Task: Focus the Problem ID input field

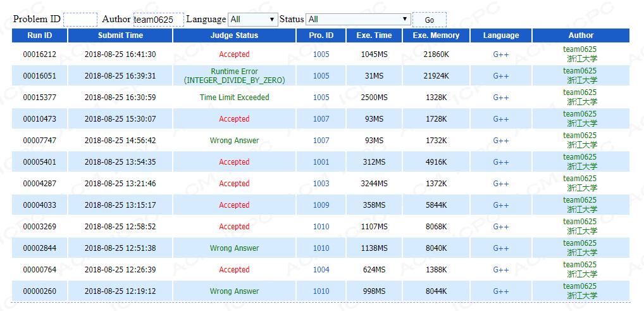Action: point(80,20)
